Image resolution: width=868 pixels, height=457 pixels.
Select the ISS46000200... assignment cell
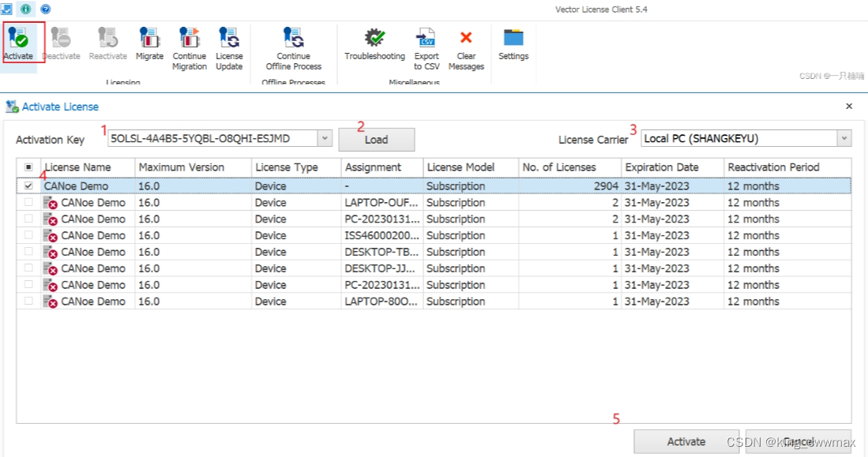click(382, 235)
